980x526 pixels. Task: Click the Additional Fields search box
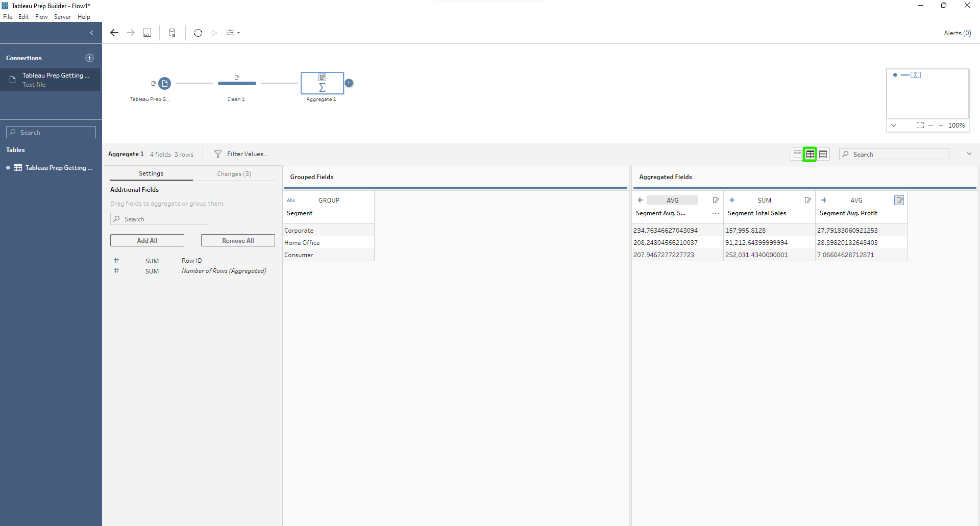[159, 219]
